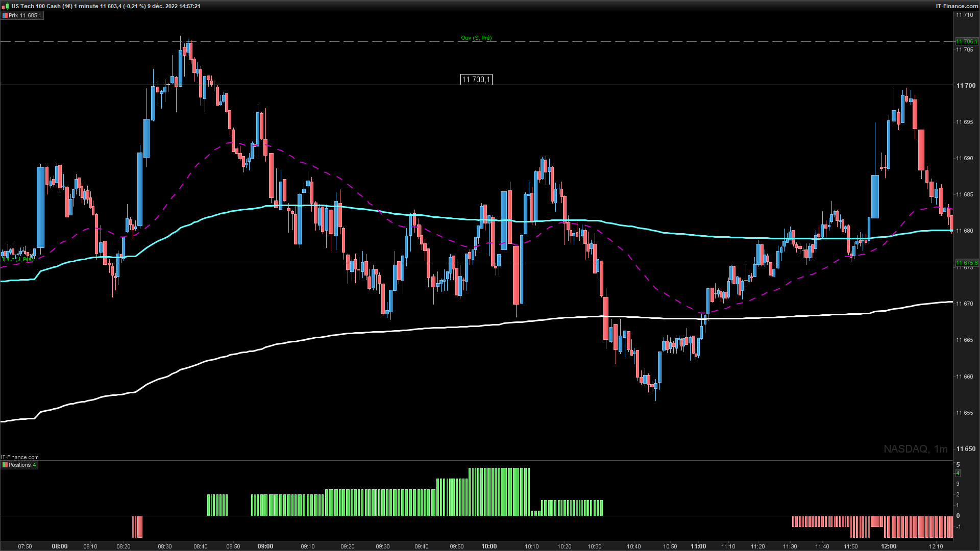The width and height of the screenshot is (980, 551).
Task: Open the Prix 11 685,1 indicator label
Action: click(24, 15)
